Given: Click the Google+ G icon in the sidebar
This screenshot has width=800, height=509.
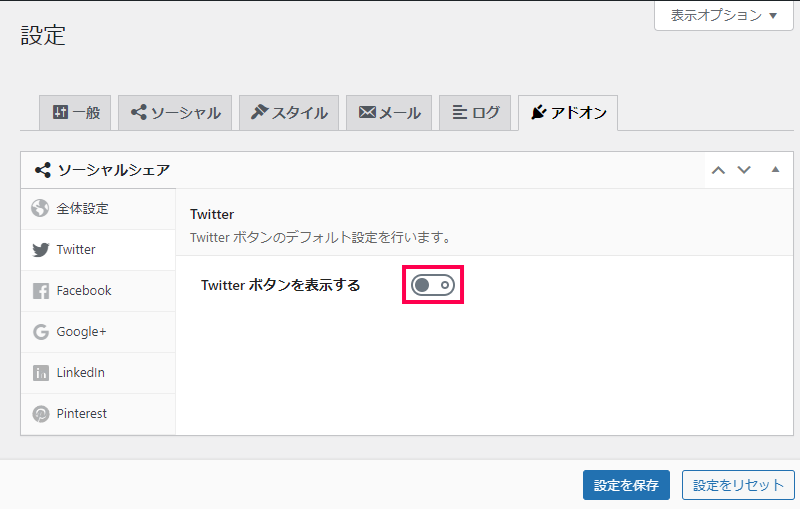Looking at the screenshot, I should 41,332.
